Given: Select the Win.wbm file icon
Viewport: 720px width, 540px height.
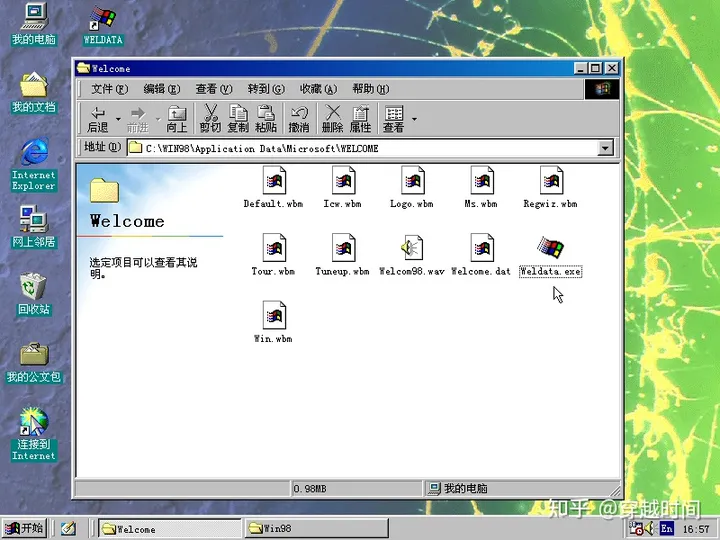Looking at the screenshot, I should click(274, 315).
